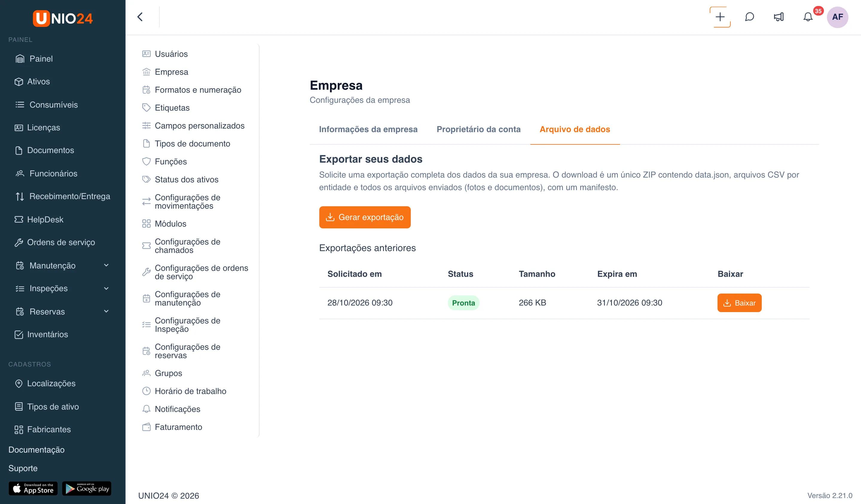Click the Gerar exportação button

(x=364, y=217)
